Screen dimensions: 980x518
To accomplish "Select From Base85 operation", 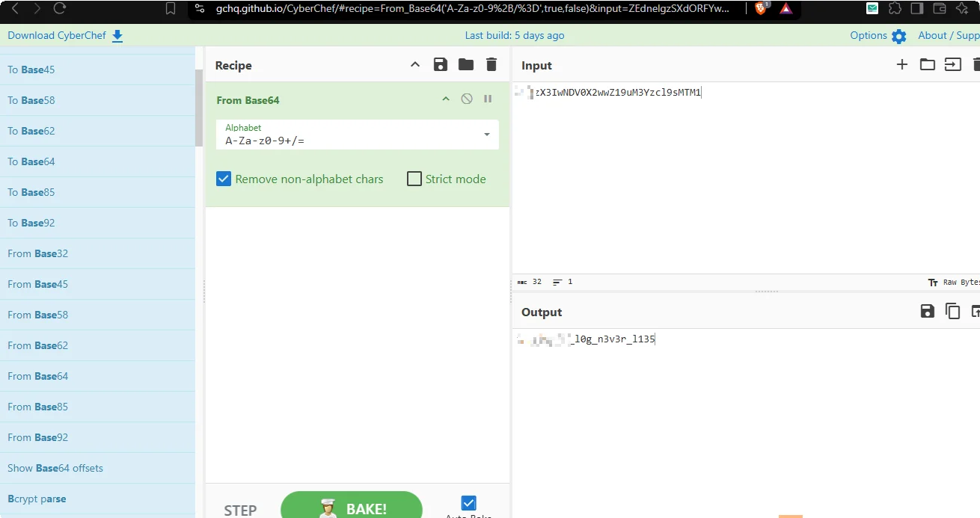I will point(97,407).
